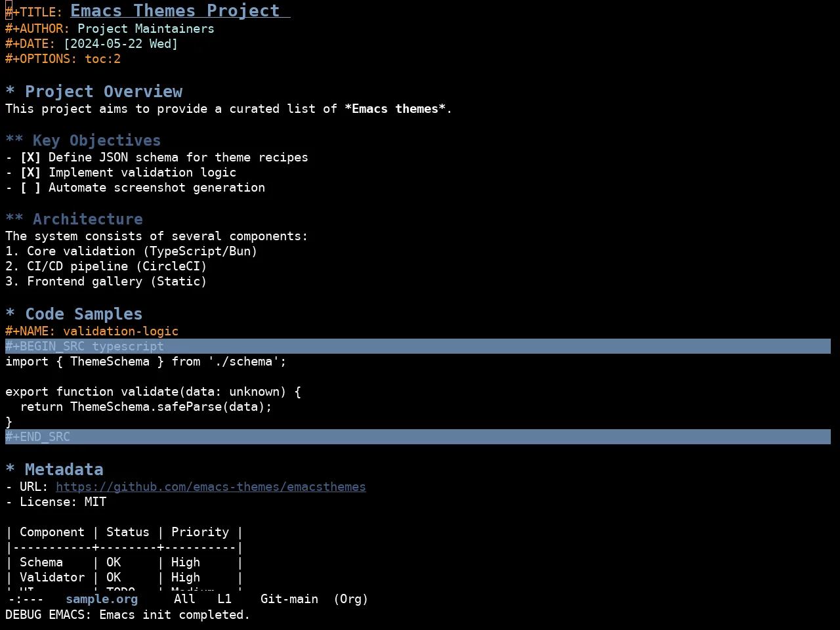Image resolution: width=840 pixels, height=630 pixels.
Task: Place cursor on 'Emacs Themes Project' title
Action: tap(175, 11)
